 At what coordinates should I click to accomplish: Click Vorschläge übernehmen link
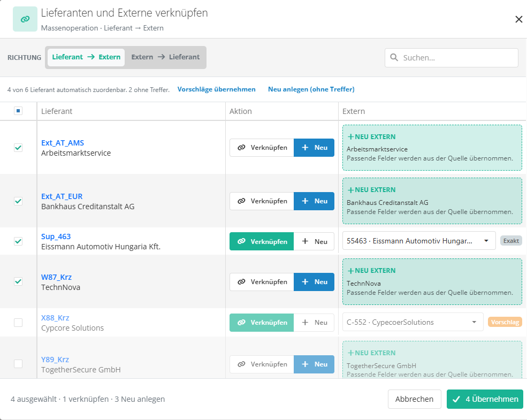point(217,89)
